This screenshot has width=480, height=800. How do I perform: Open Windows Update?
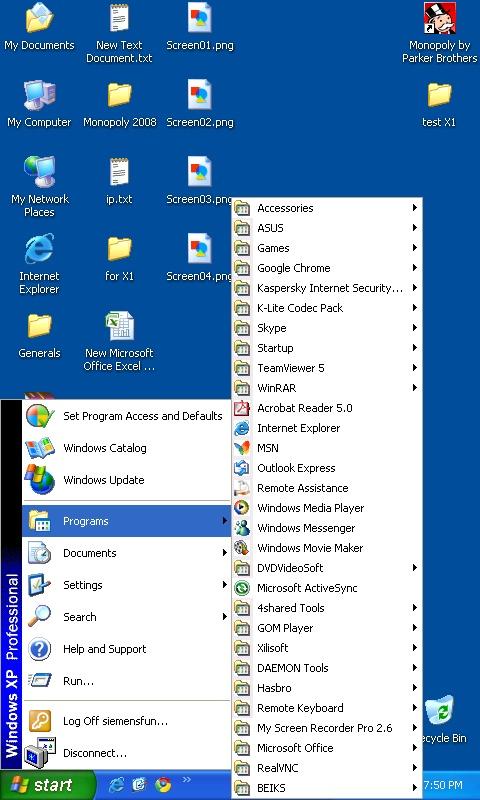(127, 480)
